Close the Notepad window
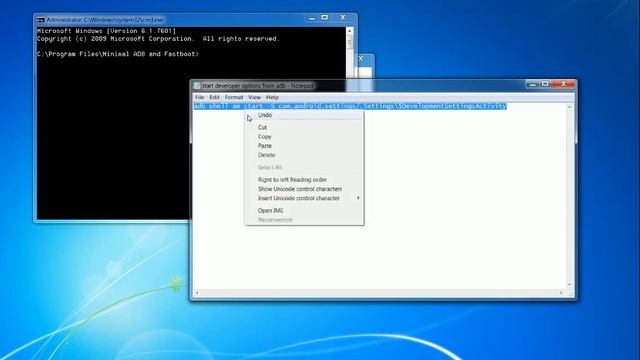This screenshot has height=360, width=640. 564,84
